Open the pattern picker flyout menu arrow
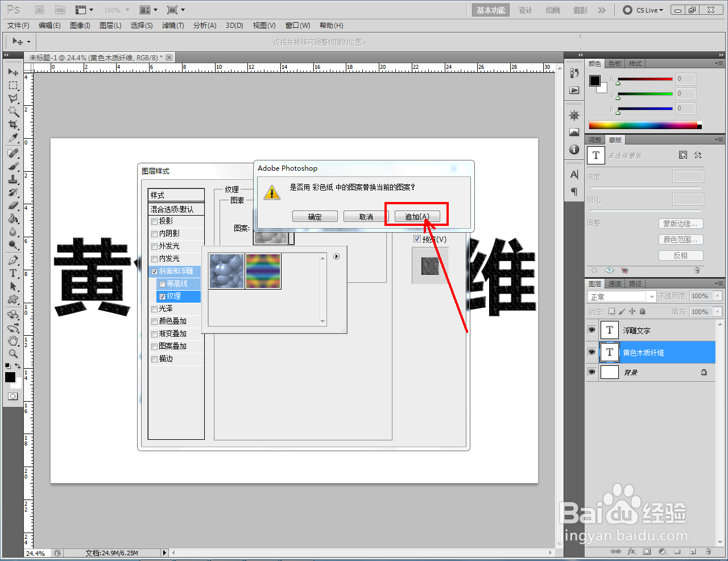This screenshot has width=728, height=561. click(x=337, y=257)
